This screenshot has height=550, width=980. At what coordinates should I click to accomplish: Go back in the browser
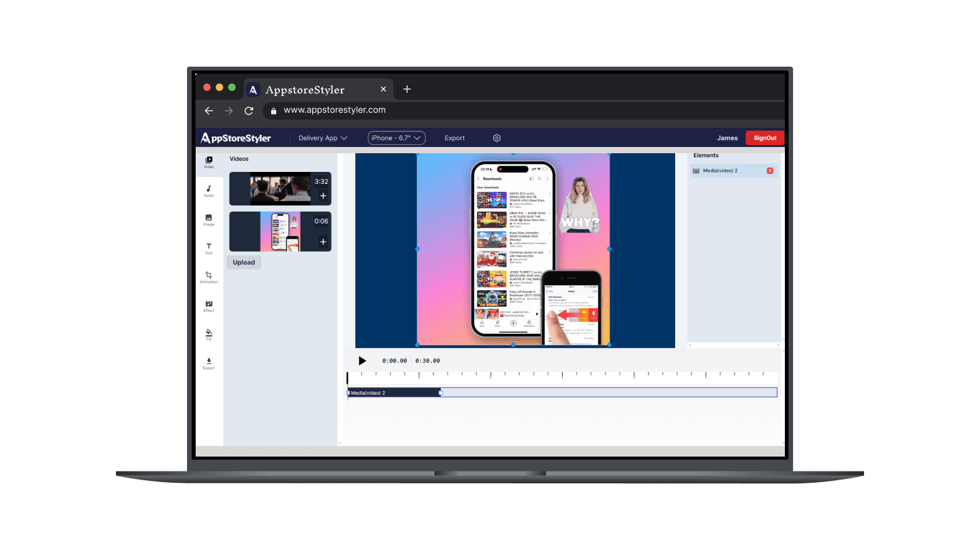coord(209,110)
